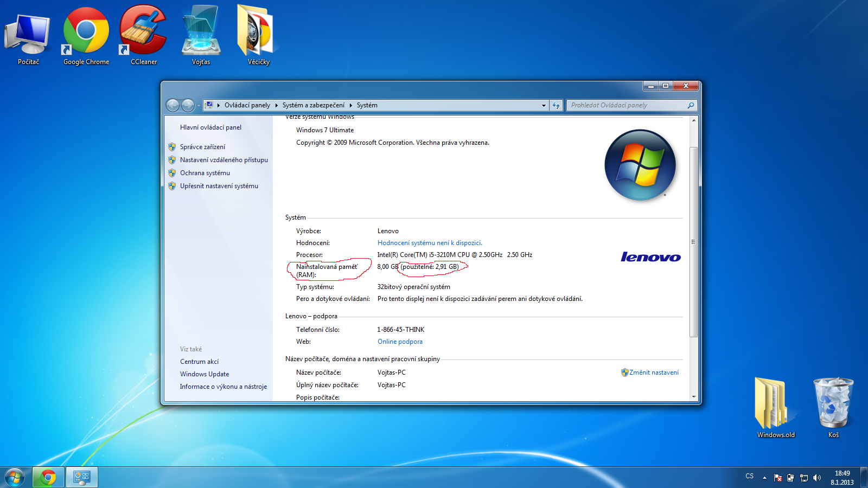
Task: Click in the Prohledat Ovládací panely search box
Action: pyautogui.click(x=627, y=105)
